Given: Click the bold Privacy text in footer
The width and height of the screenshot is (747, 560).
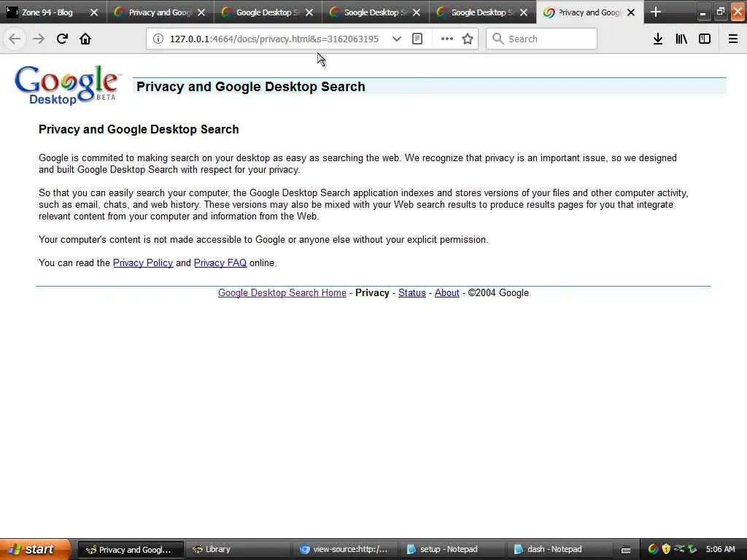Looking at the screenshot, I should (x=372, y=293).
